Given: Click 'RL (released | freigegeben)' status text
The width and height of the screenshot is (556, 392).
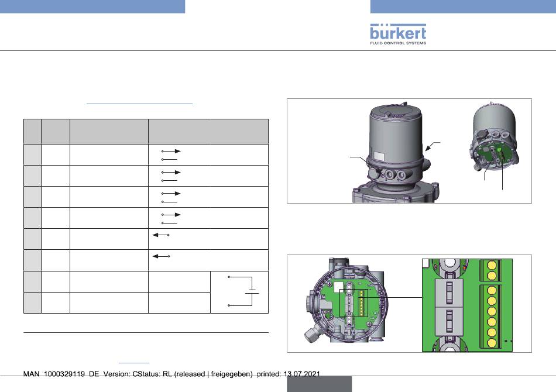Looking at the screenshot, I should coord(208,374).
